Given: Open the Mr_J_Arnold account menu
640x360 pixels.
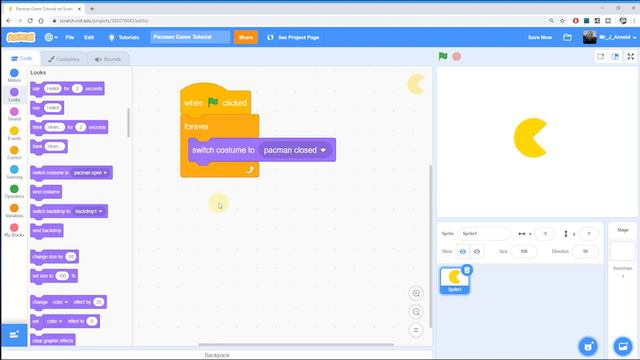Looking at the screenshot, I should point(610,37).
